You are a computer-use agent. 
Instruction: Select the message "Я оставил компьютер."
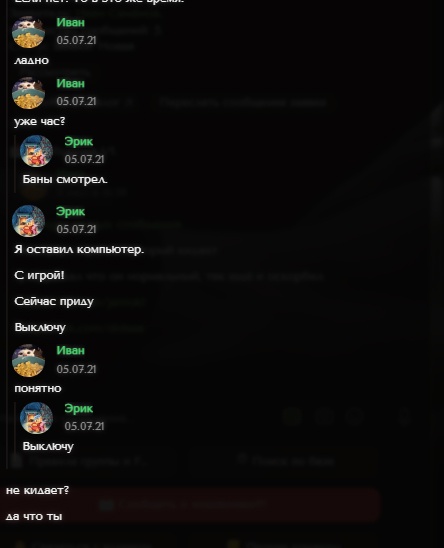(x=79, y=250)
